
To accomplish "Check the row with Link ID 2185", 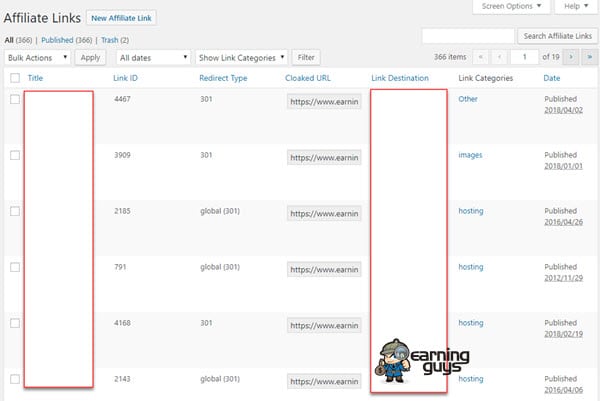I will tap(15, 211).
